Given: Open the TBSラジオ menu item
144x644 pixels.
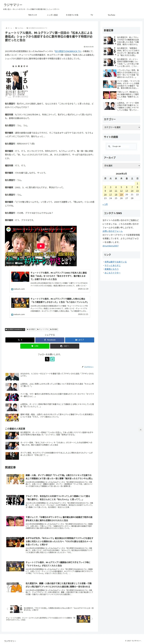Looking at the screenshot, I should pyautogui.click(x=32, y=15).
